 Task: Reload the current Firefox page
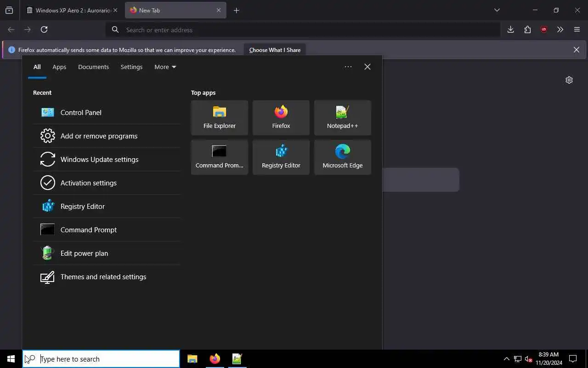pyautogui.click(x=44, y=29)
